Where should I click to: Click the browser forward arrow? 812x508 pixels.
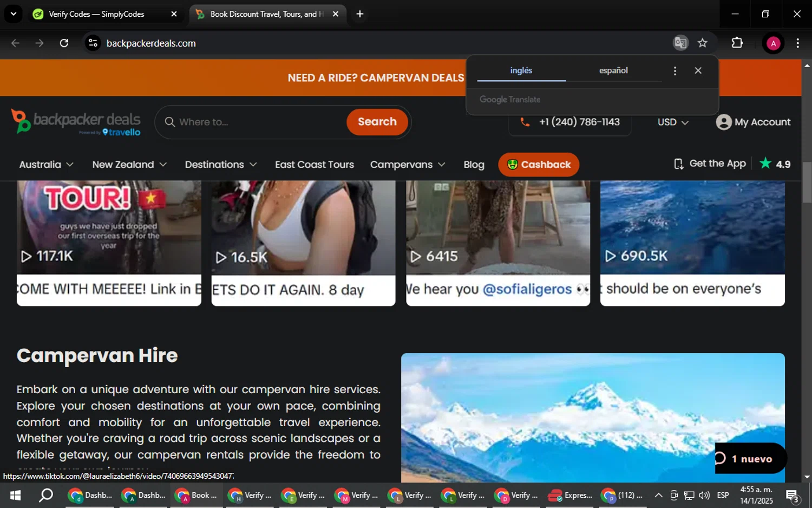point(40,43)
